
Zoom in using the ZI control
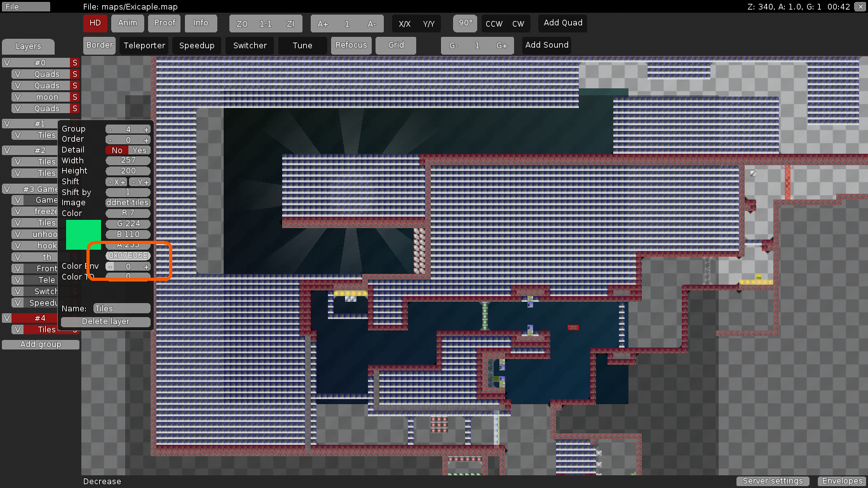pyautogui.click(x=290, y=23)
